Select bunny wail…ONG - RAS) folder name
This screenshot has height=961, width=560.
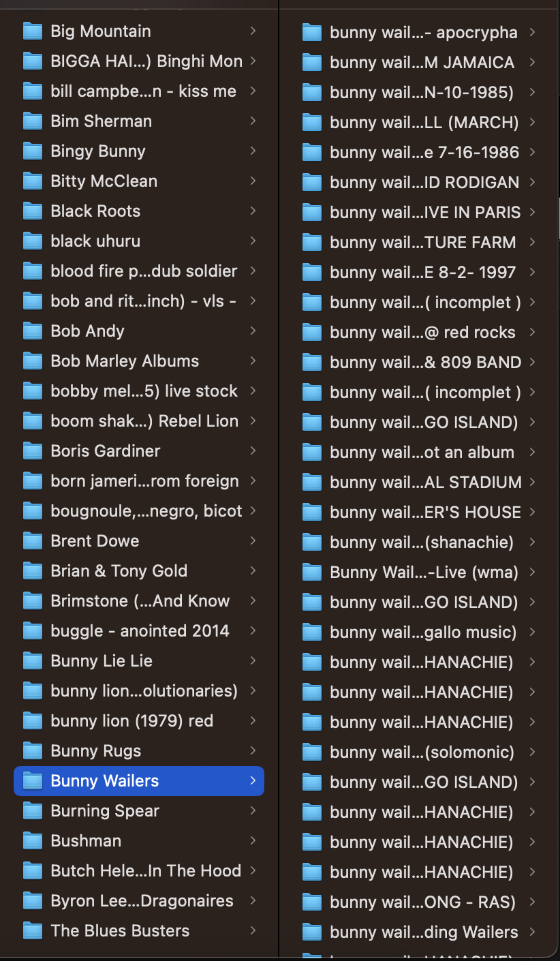[x=422, y=902]
